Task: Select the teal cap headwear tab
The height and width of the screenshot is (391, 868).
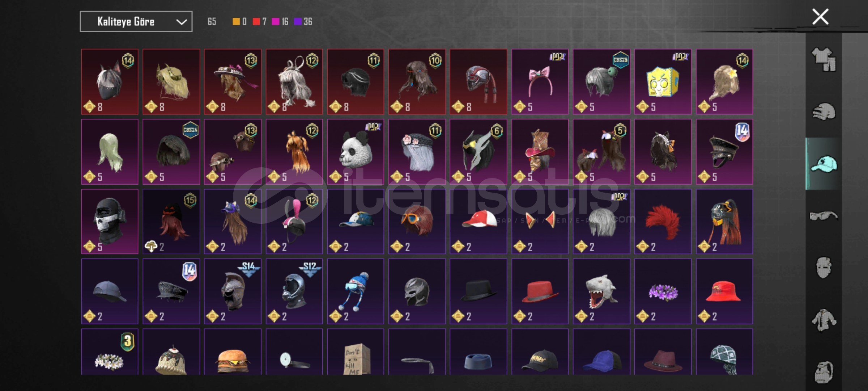Action: click(824, 164)
